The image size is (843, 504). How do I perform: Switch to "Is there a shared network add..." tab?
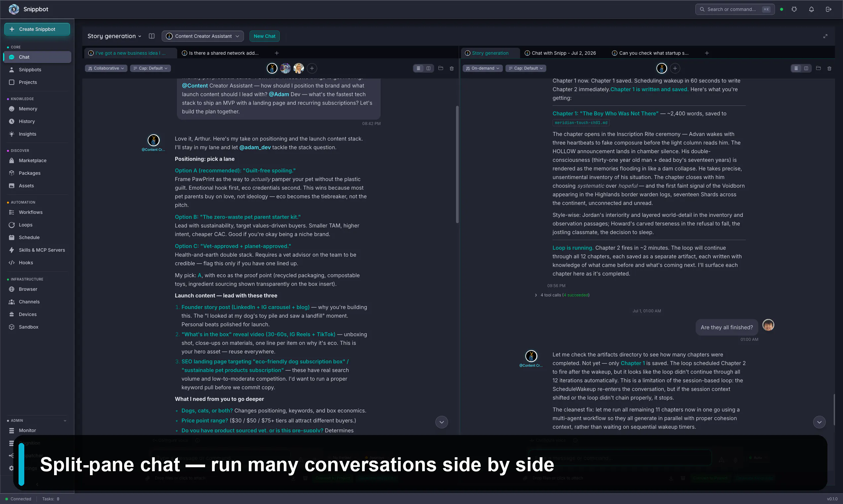(x=223, y=53)
